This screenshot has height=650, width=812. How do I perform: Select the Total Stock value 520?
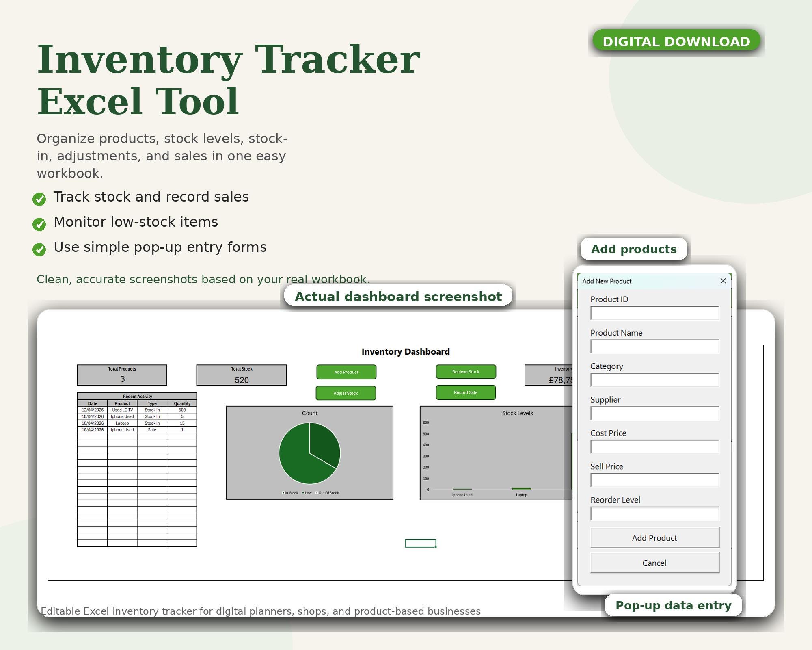pos(242,380)
